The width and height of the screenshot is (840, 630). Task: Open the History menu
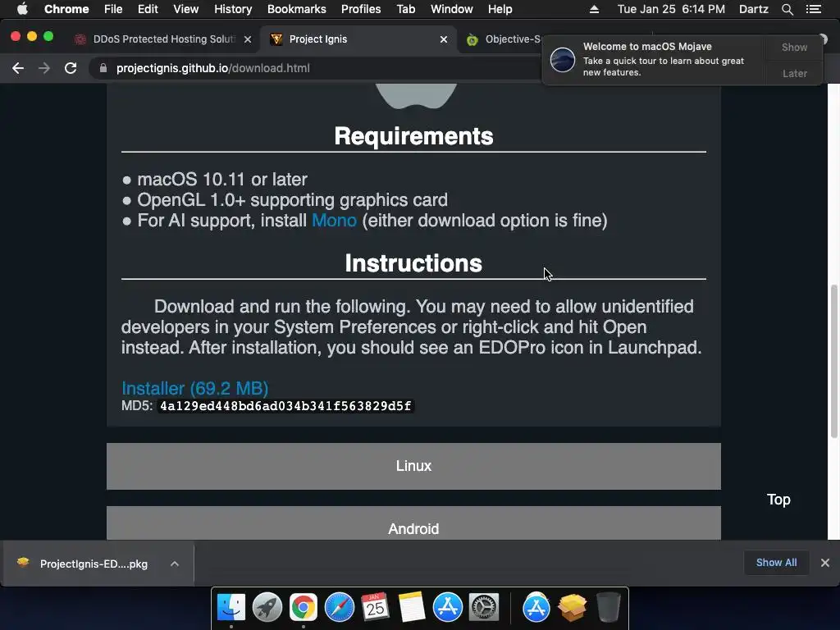pyautogui.click(x=233, y=9)
